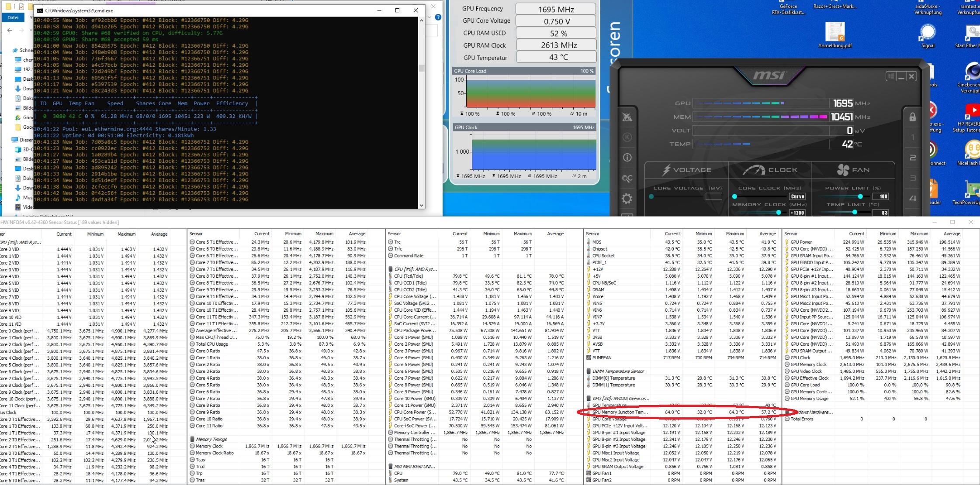Click the OC Scanner icon in Afterburner

point(627,178)
